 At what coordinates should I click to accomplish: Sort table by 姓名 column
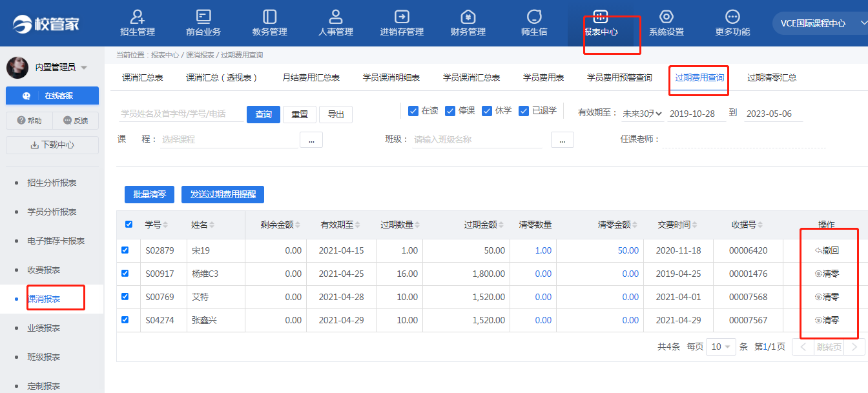tap(212, 225)
